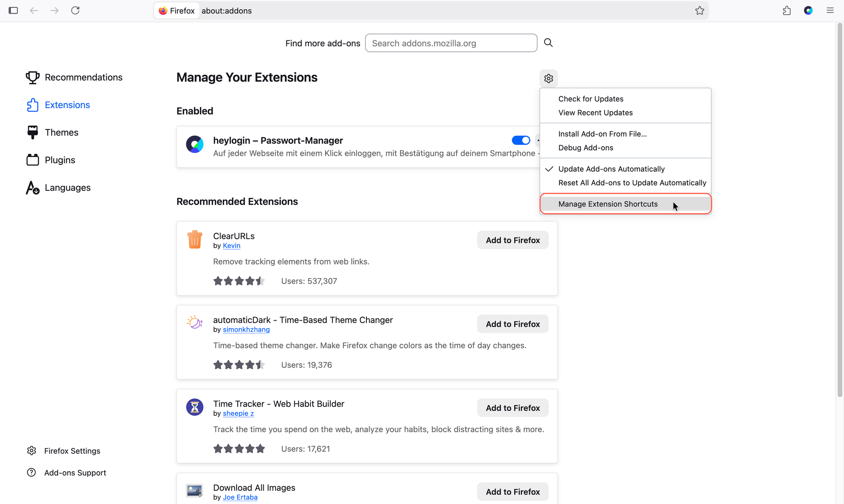Screen dimensions: 844x504
Task: Click the automaticDark star rating
Action: tap(239, 365)
